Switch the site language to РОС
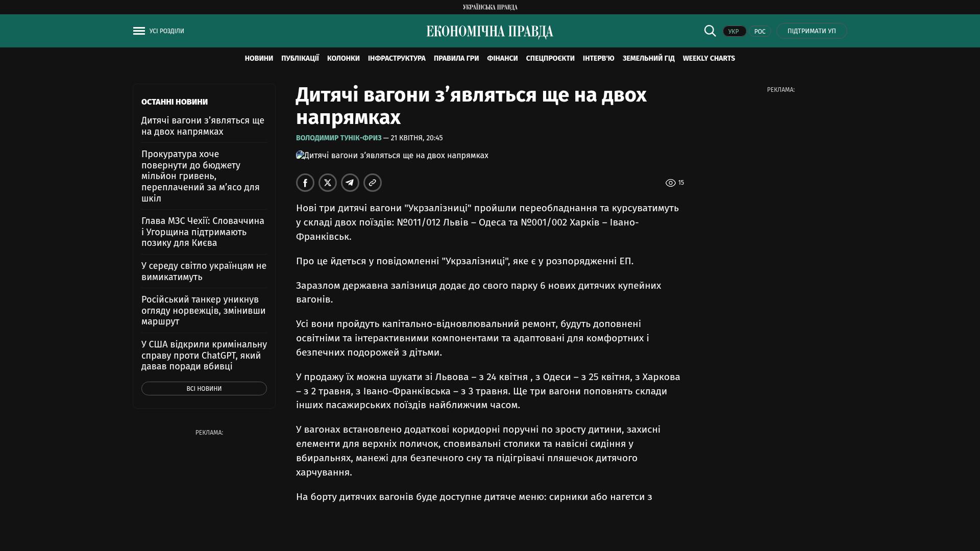 pyautogui.click(x=759, y=32)
